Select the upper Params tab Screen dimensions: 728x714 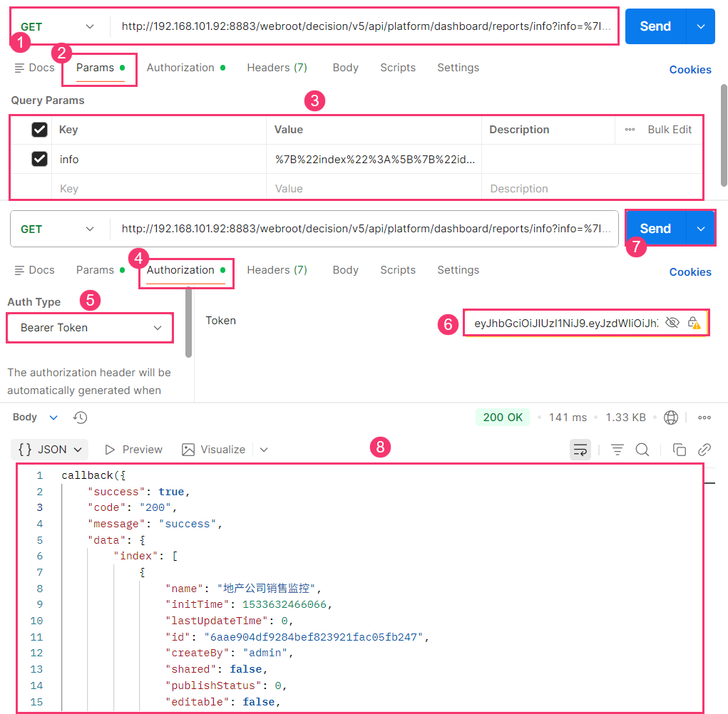click(100, 68)
